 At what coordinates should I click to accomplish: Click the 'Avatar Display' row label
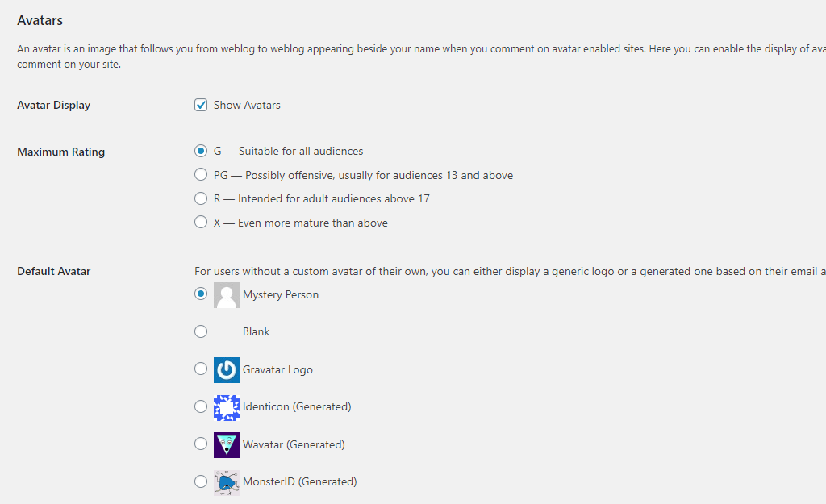pos(54,105)
